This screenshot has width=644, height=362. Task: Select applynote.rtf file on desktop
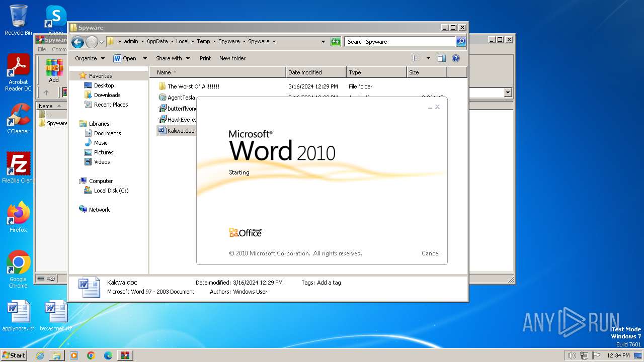pyautogui.click(x=18, y=316)
